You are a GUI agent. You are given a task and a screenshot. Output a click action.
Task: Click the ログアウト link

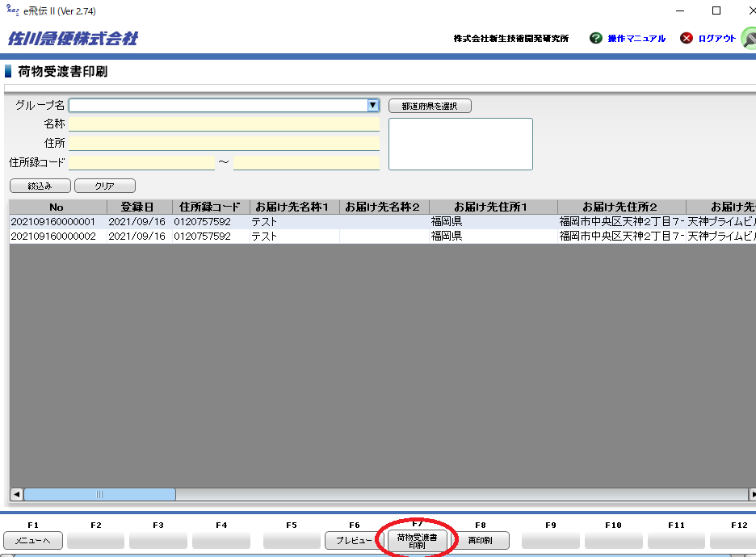tap(716, 39)
